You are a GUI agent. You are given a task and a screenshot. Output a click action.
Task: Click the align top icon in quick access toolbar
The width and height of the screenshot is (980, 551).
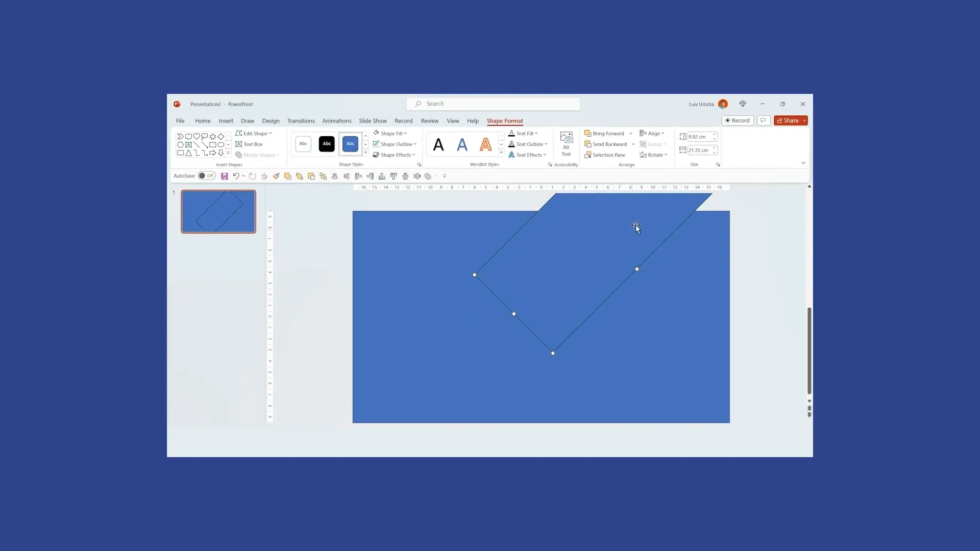(x=394, y=176)
